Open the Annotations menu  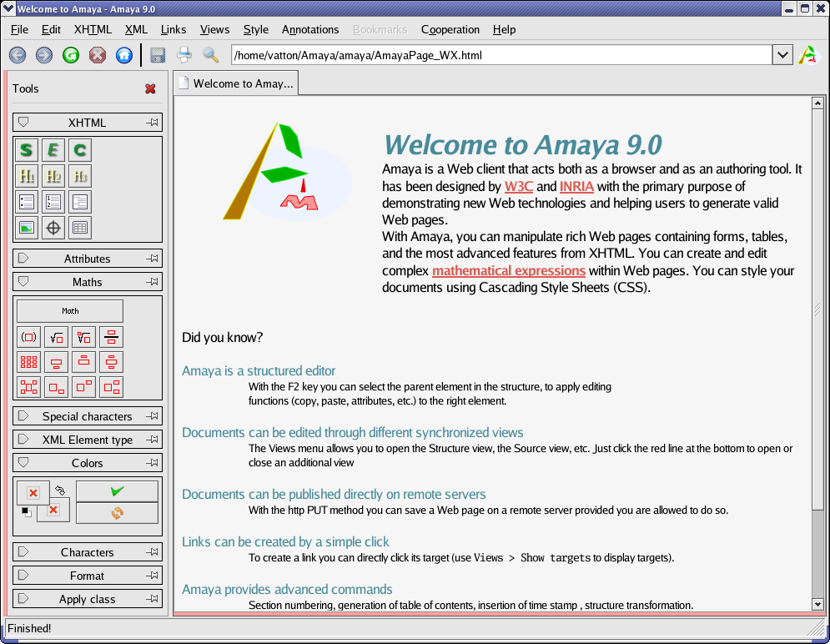point(310,30)
